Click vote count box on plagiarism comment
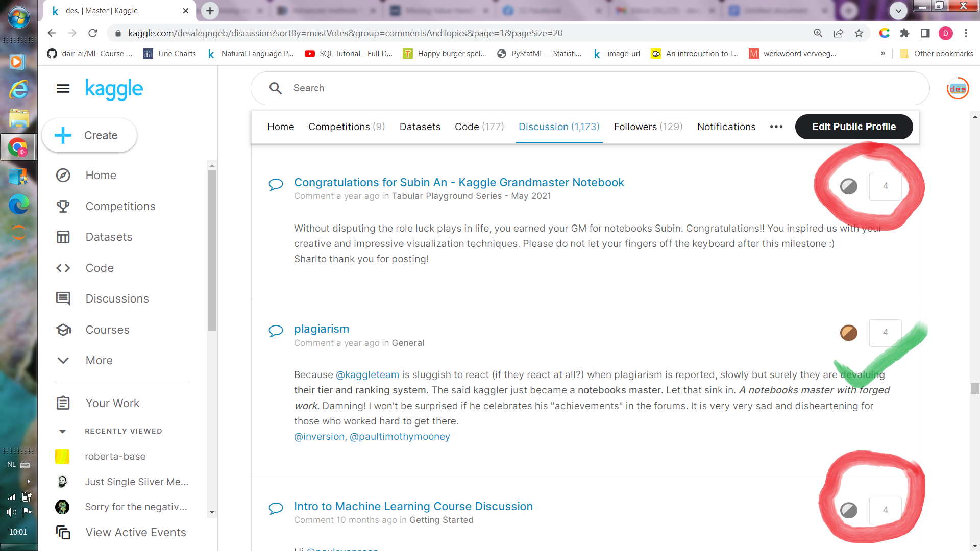 click(x=885, y=333)
